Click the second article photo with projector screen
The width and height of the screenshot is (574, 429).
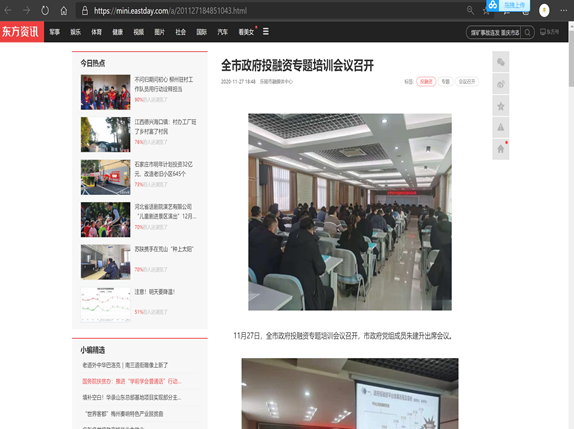350,393
